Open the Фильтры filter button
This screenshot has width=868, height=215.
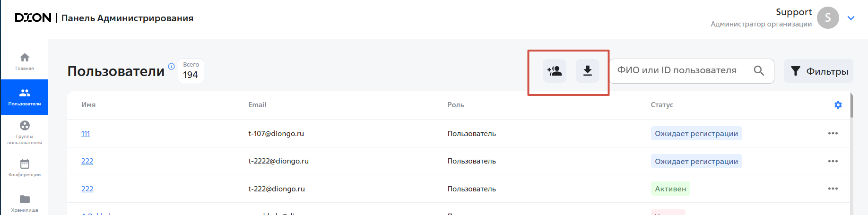click(818, 71)
